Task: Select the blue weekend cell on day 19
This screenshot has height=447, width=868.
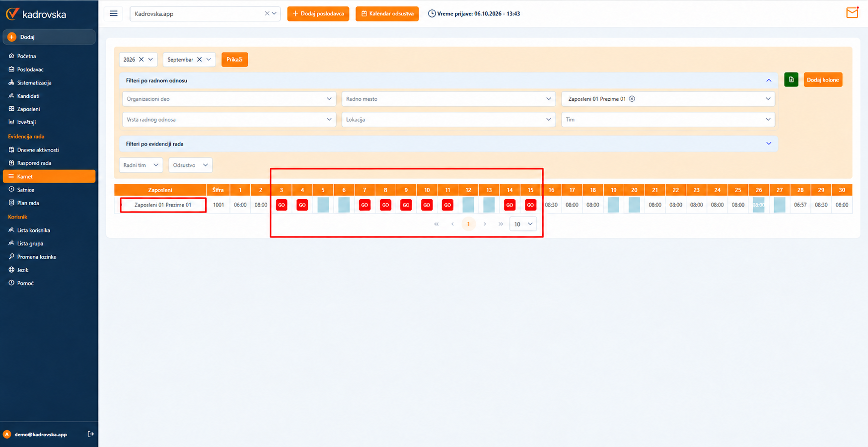Action: pos(613,205)
